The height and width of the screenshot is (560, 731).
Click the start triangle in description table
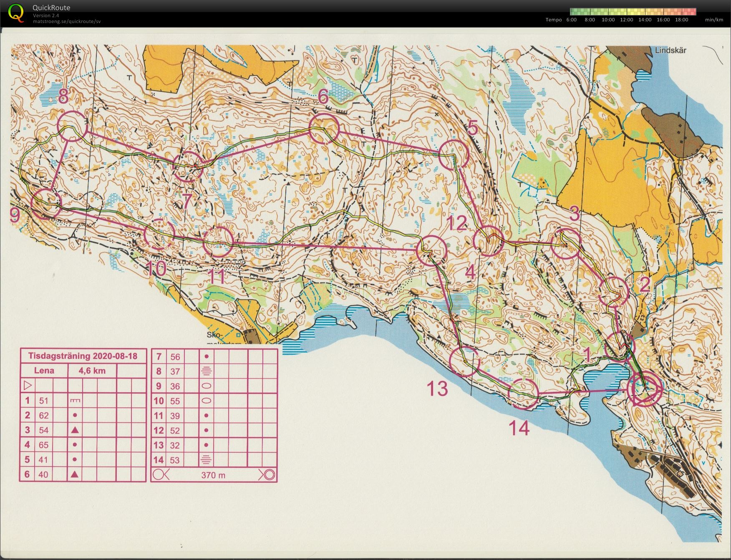[28, 385]
